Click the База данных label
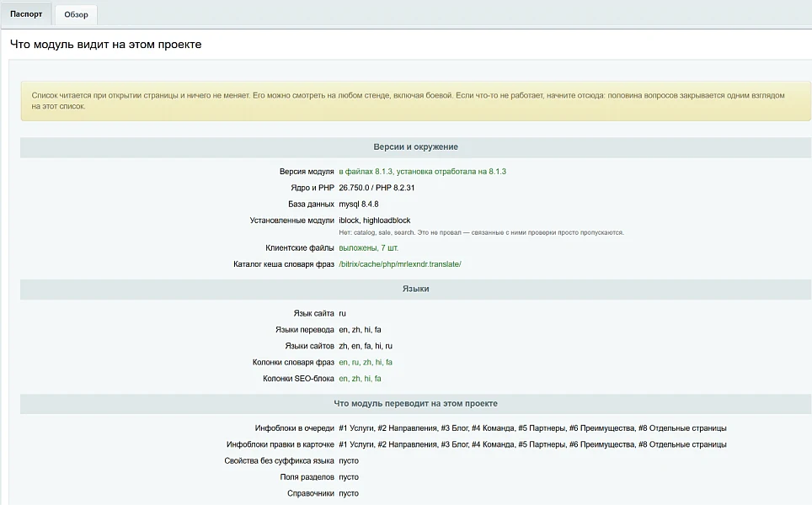 [x=311, y=204]
